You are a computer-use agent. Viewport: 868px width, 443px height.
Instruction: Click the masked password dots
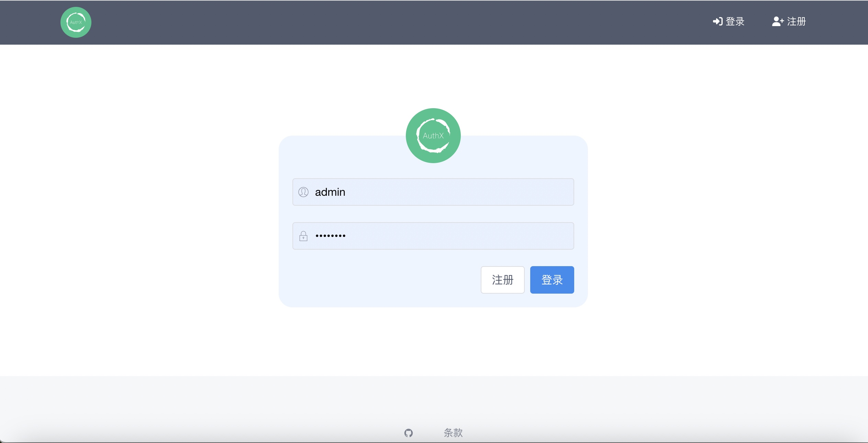[x=330, y=236]
